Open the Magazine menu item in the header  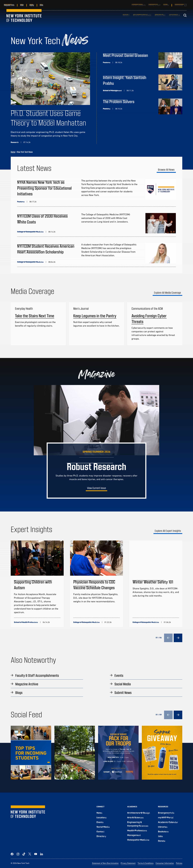tap(160, 15)
